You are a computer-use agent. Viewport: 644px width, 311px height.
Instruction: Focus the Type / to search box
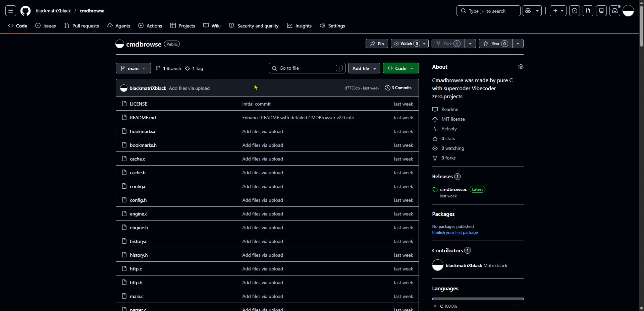(488, 11)
